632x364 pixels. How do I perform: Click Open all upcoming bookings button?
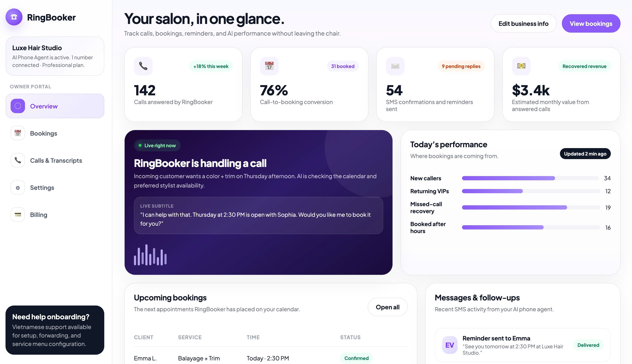click(387, 307)
